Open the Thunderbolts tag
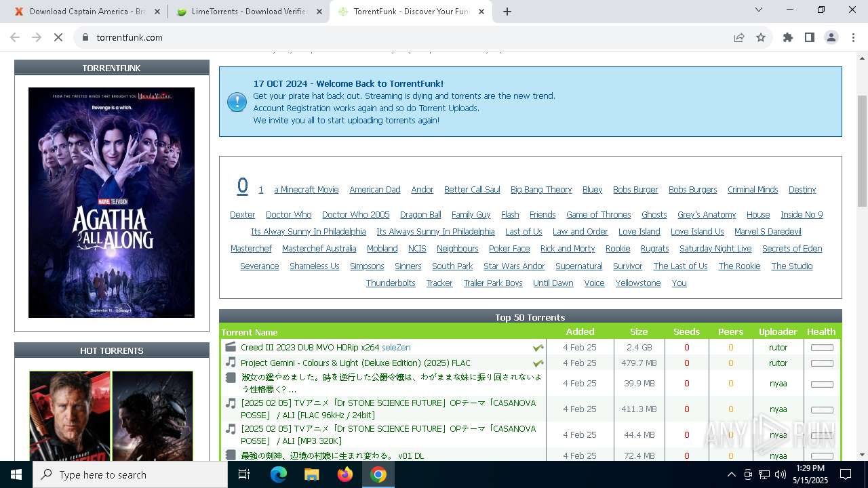Screen dimensions: 868x488 pos(391,283)
